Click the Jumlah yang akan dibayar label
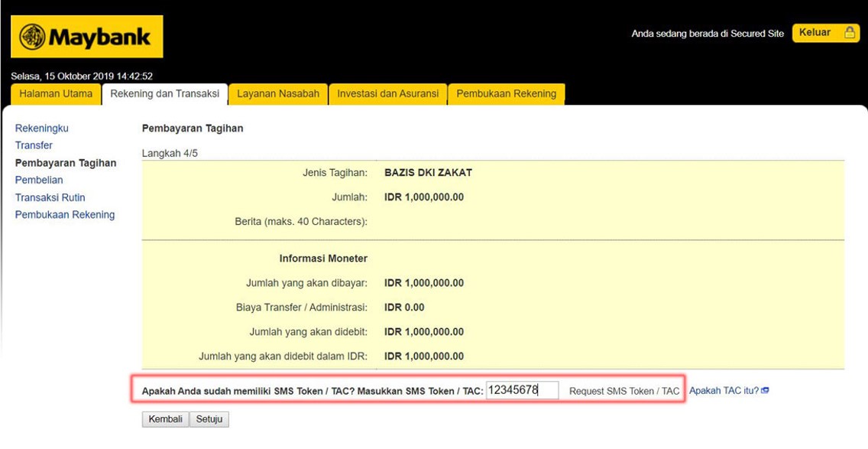Screen dimensions: 868x449 (306, 283)
